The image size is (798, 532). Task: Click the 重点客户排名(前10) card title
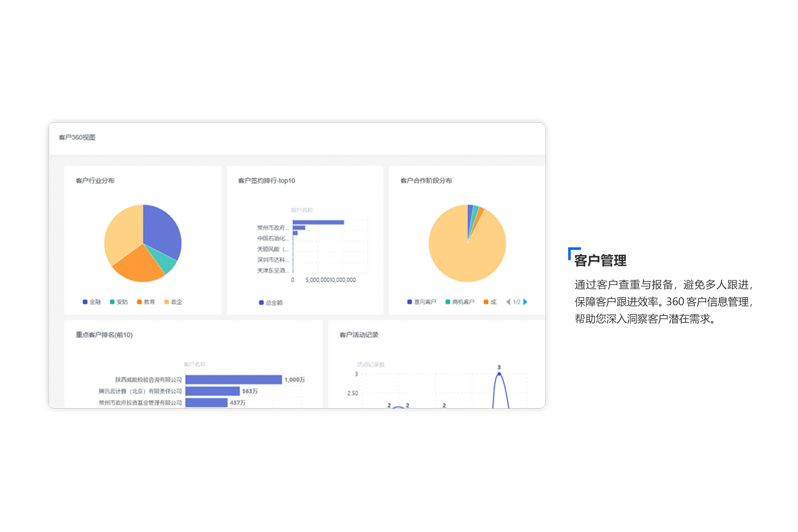[x=104, y=335]
